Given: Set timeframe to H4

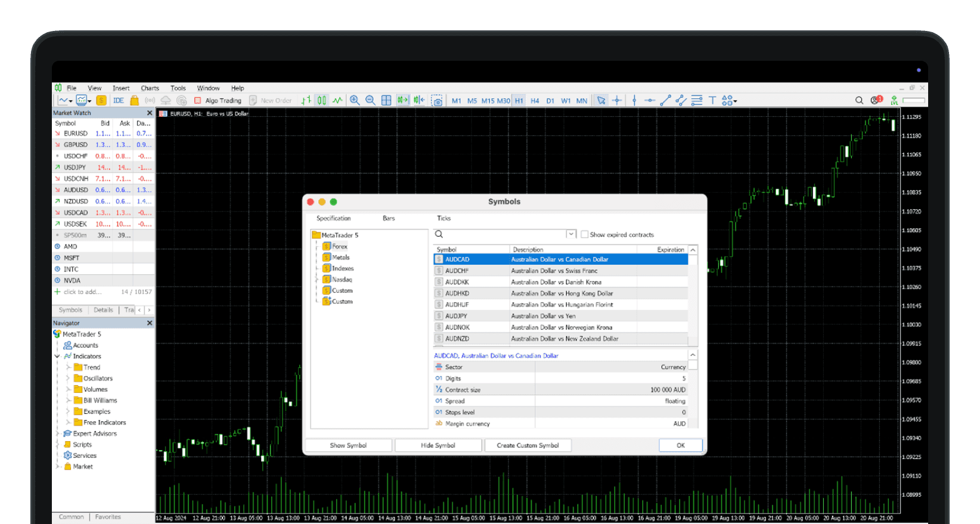Looking at the screenshot, I should [x=535, y=101].
